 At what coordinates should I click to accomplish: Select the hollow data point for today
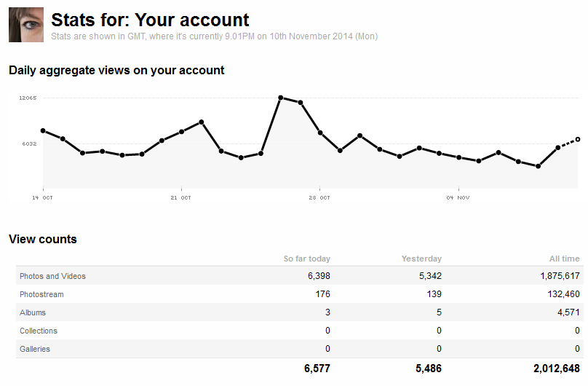[578, 140]
